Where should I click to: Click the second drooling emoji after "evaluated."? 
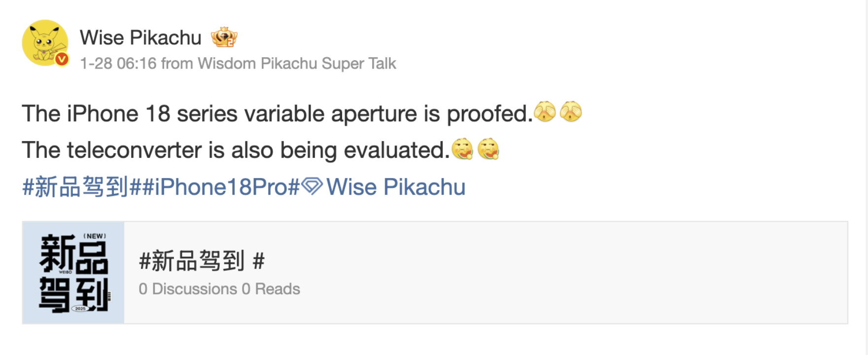point(488,149)
